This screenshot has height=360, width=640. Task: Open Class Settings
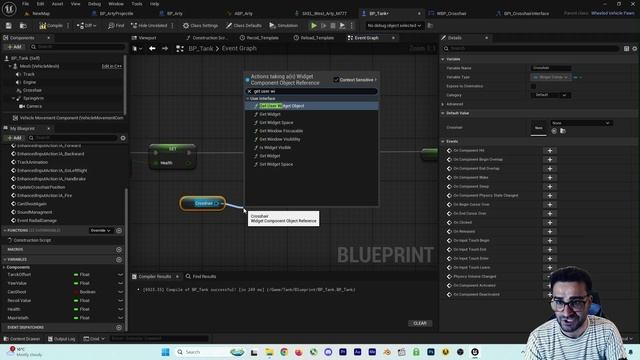click(x=200, y=26)
